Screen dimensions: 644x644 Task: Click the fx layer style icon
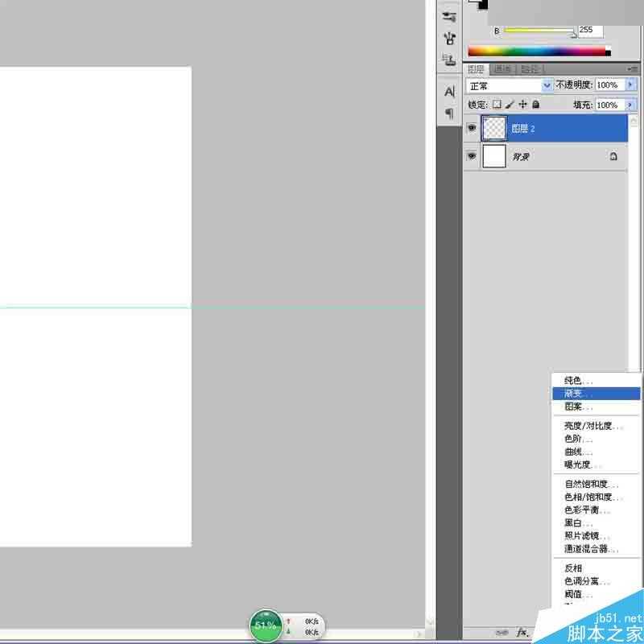tap(522, 633)
